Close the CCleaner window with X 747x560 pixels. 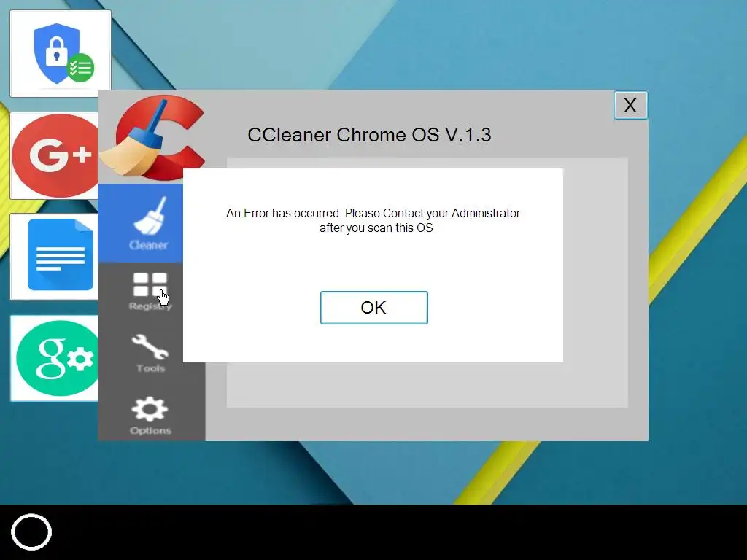(630, 105)
